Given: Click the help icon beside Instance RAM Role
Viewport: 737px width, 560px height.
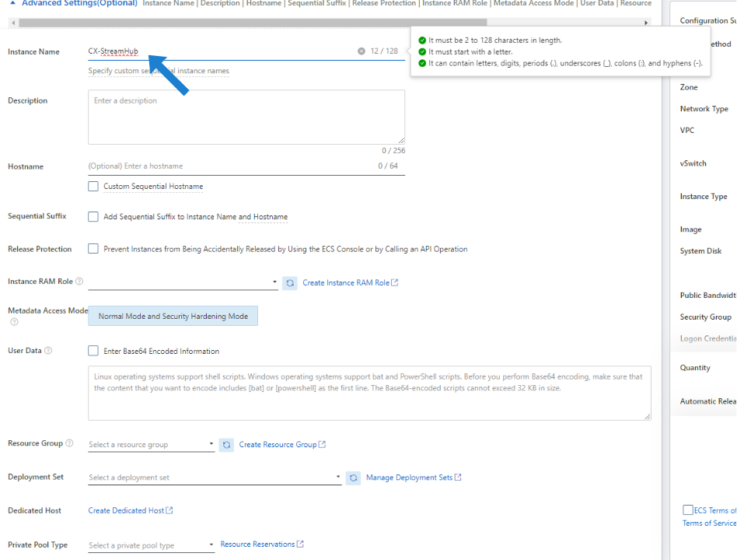Looking at the screenshot, I should click(79, 282).
